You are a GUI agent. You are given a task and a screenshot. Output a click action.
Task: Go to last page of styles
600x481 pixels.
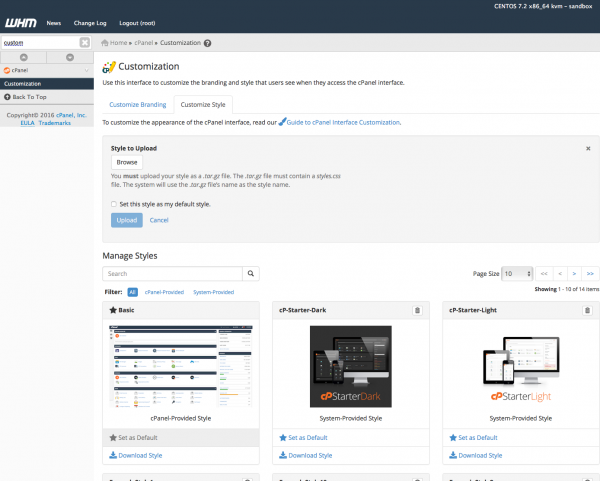coord(590,274)
